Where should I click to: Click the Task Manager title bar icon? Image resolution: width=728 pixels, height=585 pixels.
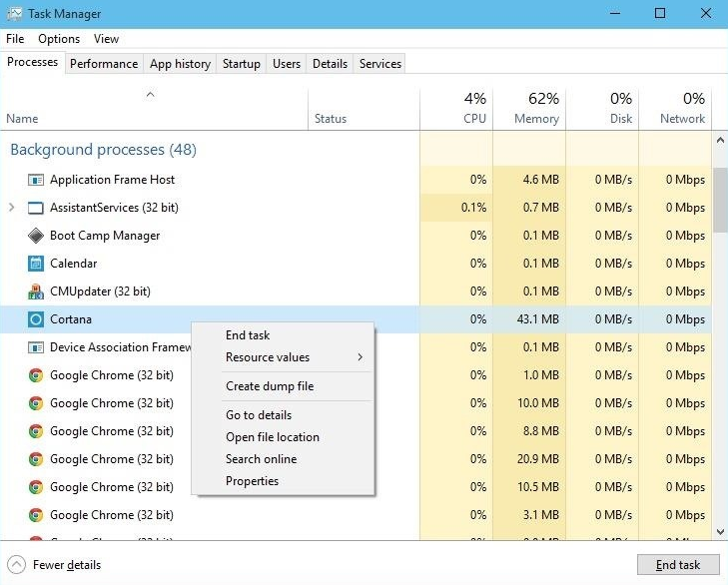tap(14, 13)
